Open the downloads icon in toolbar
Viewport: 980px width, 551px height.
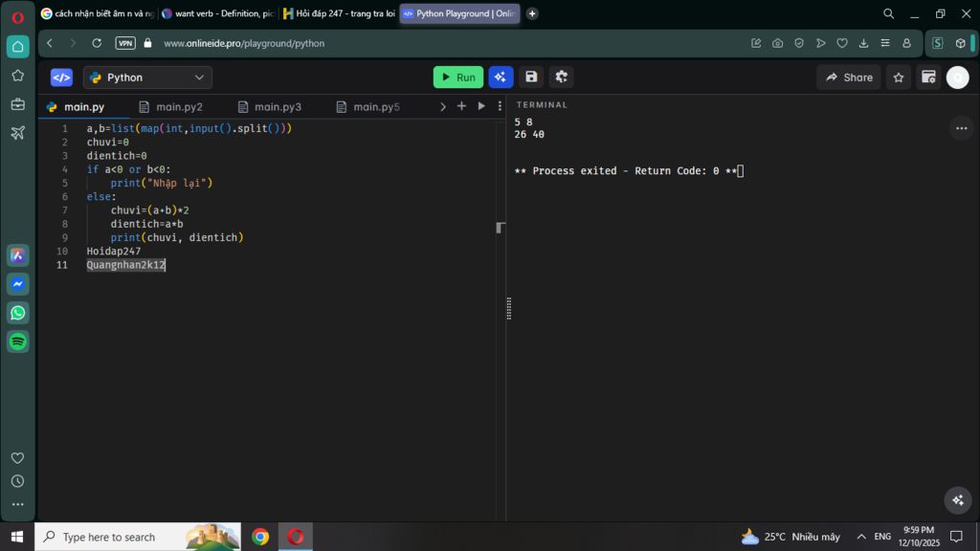[x=864, y=43]
